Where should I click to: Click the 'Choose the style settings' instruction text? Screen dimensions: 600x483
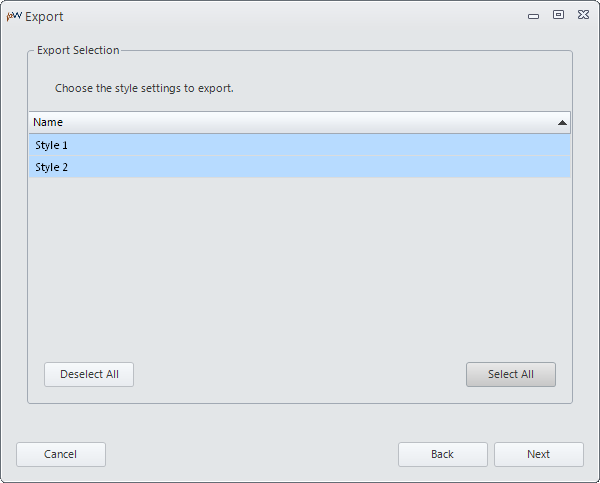(144, 88)
